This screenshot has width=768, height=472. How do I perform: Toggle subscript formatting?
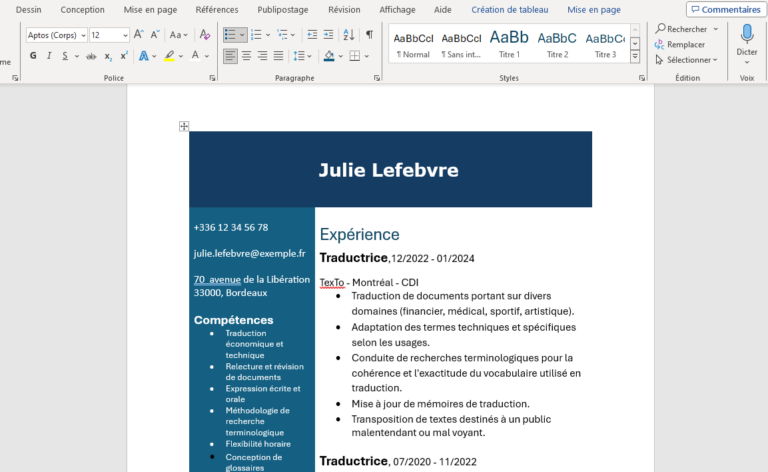coord(108,56)
